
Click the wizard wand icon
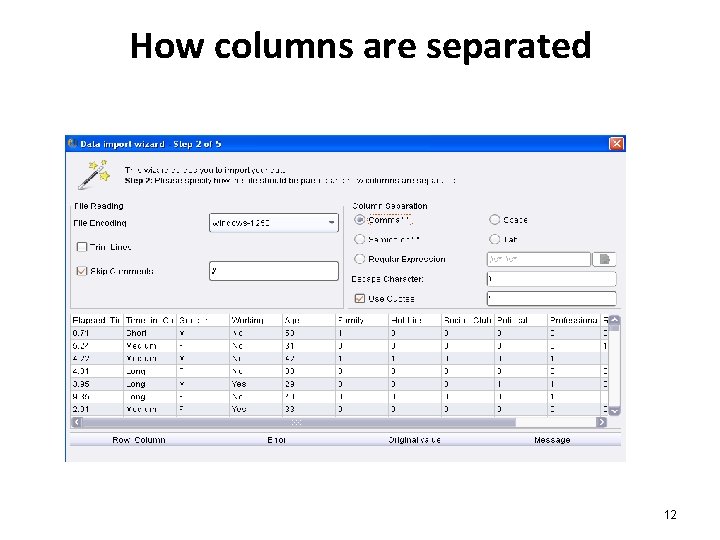click(92, 176)
